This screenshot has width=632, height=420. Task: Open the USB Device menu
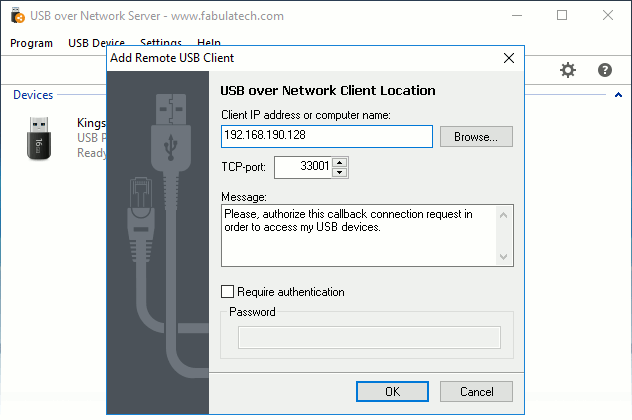96,43
